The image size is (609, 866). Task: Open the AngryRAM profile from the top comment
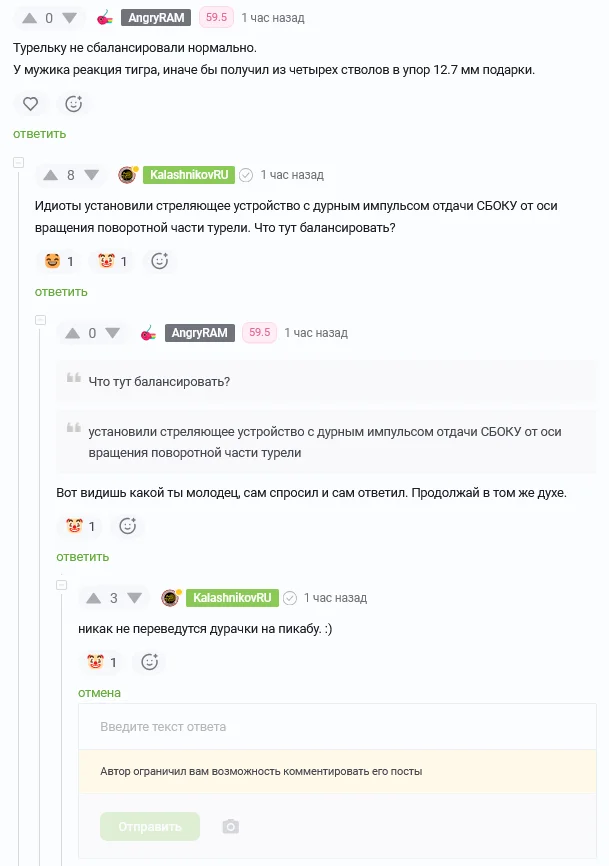[156, 18]
